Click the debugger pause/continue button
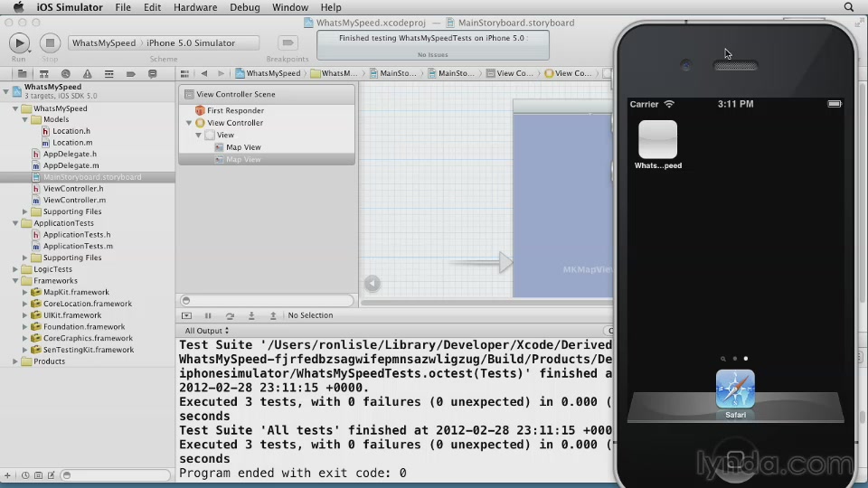This screenshot has width=868, height=488. click(208, 315)
